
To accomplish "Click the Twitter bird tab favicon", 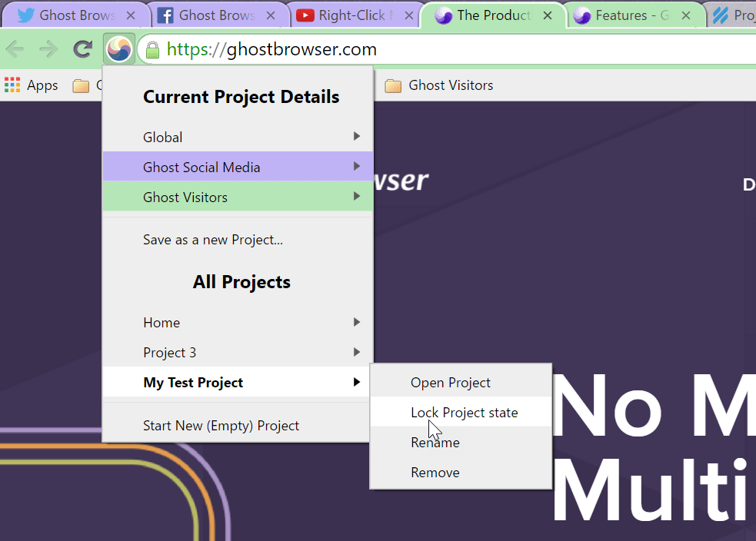I will (x=25, y=16).
